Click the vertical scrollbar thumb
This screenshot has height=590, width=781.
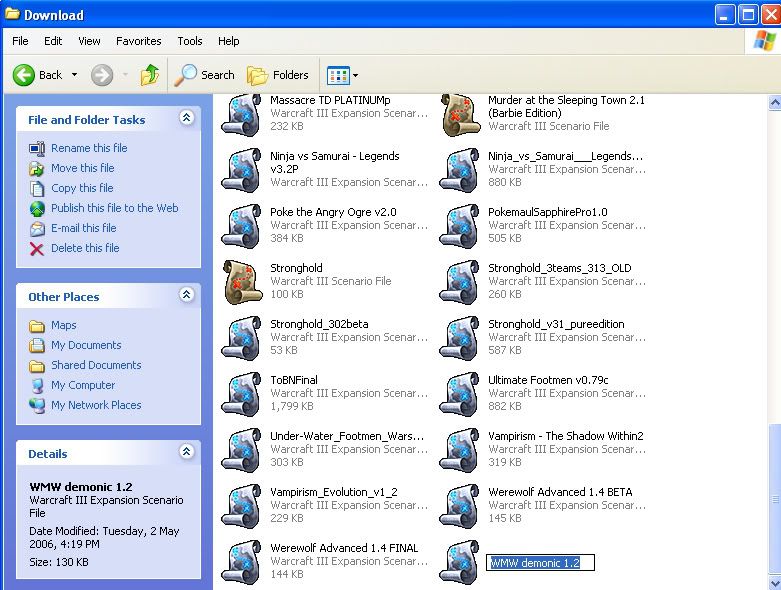(775, 499)
